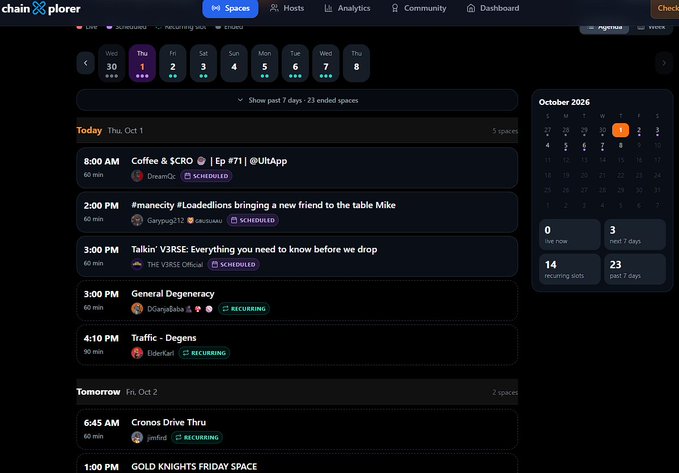679x473 pixels.
Task: Open the Spaces tab
Action: coord(230,8)
